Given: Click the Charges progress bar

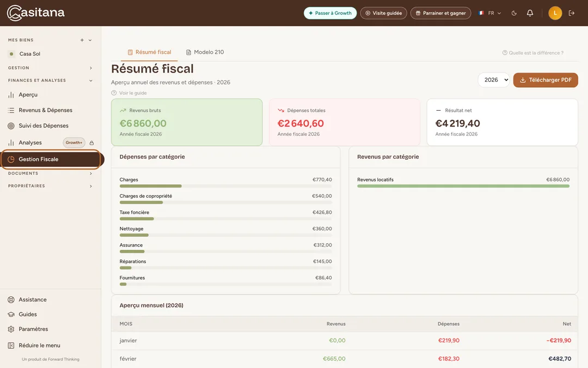Looking at the screenshot, I should click(x=226, y=186).
